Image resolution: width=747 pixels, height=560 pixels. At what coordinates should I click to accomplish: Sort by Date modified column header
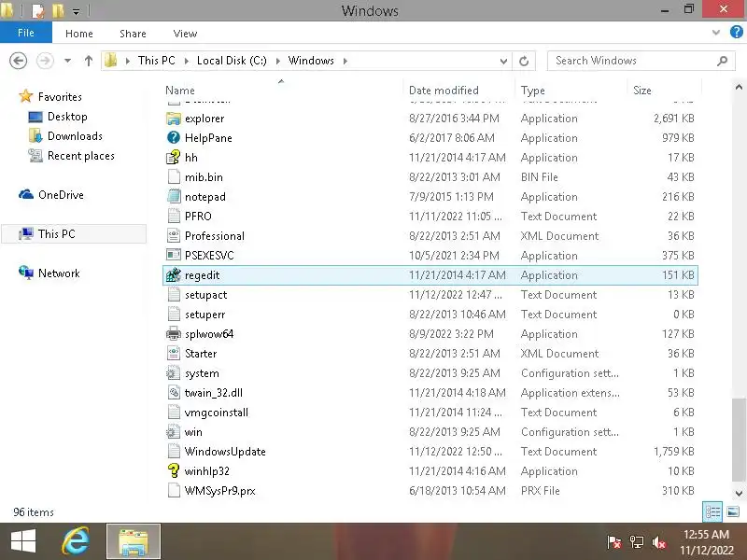click(459, 91)
